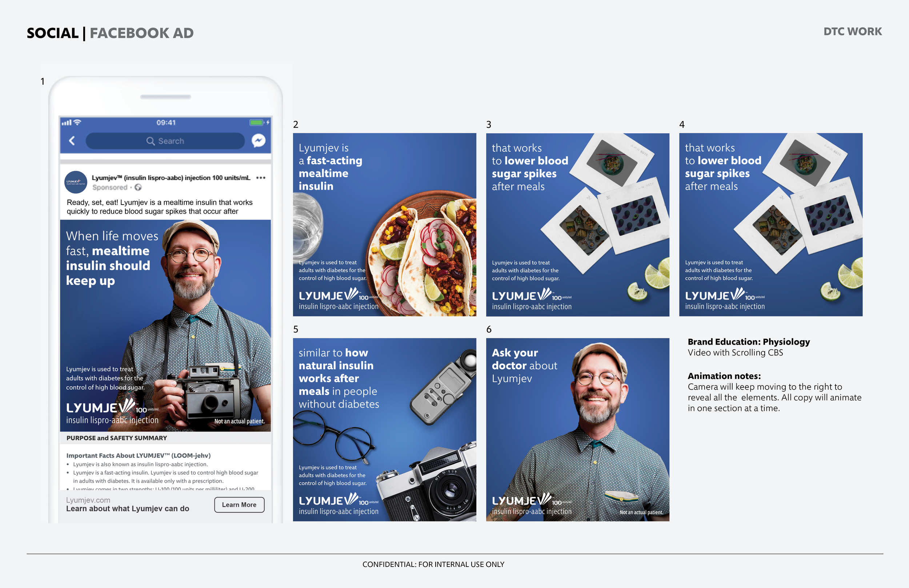Click the 09:41 time in the phone status bar
Image resolution: width=909 pixels, height=588 pixels.
(166, 122)
